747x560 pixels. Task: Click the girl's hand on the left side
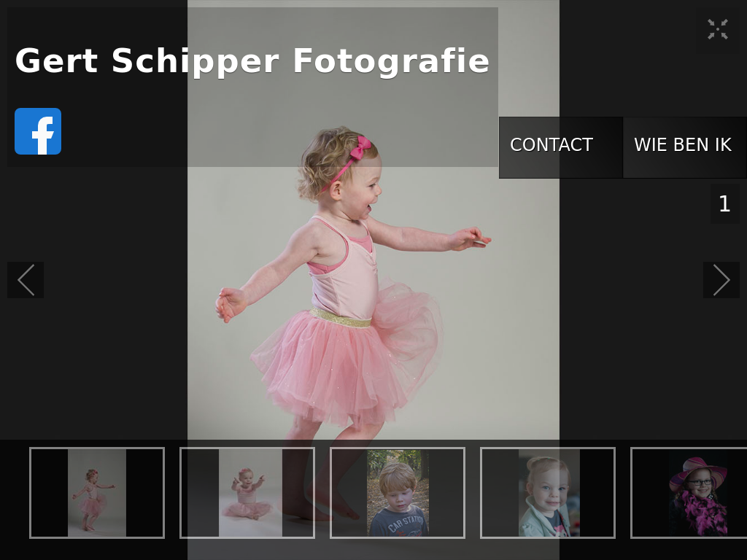pos(230,304)
